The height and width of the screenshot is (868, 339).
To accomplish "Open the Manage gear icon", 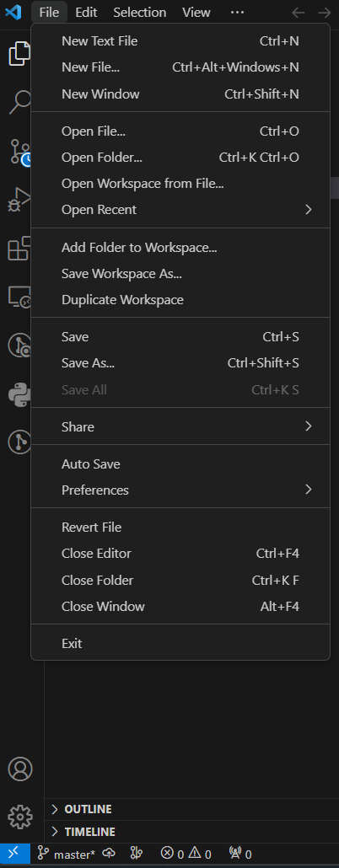I will [x=20, y=817].
